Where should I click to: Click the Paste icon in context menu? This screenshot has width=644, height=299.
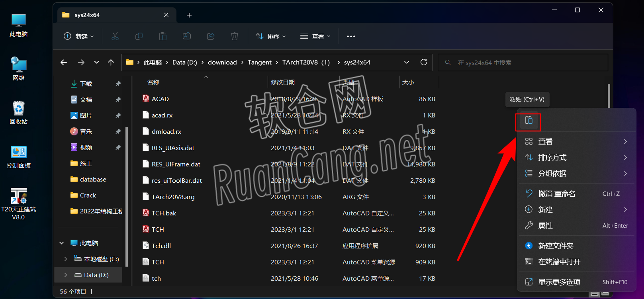[x=529, y=120]
